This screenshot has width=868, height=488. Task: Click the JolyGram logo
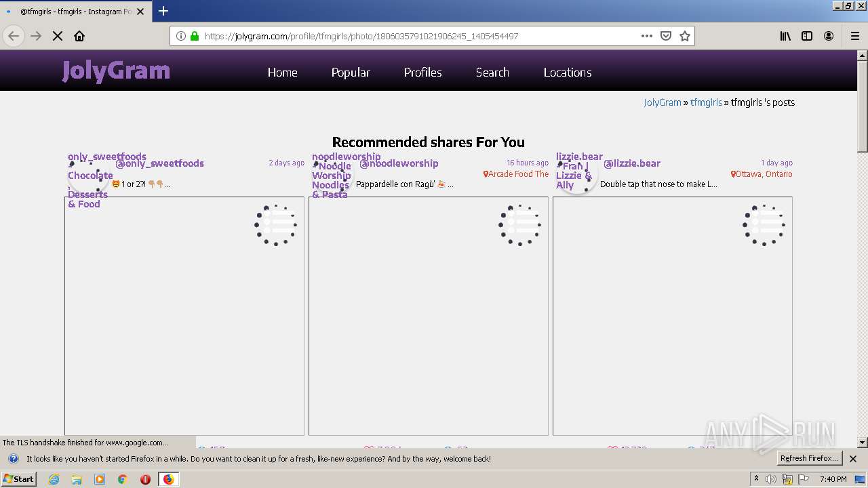[x=116, y=70]
